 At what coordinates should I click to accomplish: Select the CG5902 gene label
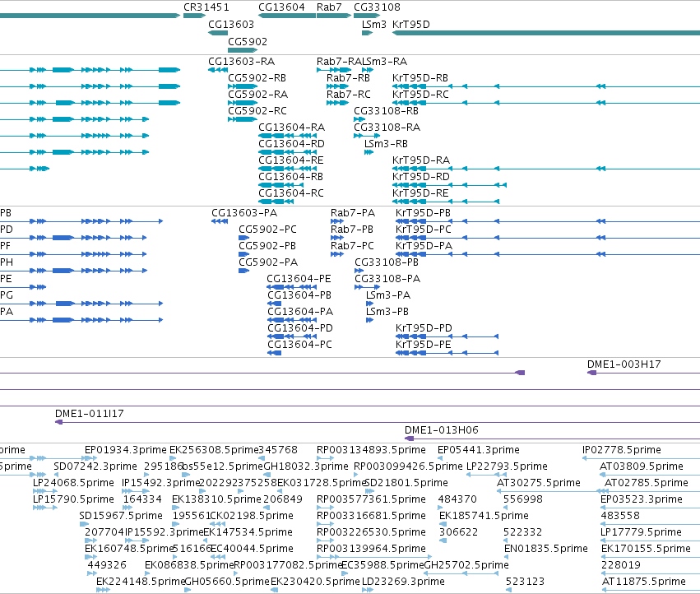pos(248,41)
